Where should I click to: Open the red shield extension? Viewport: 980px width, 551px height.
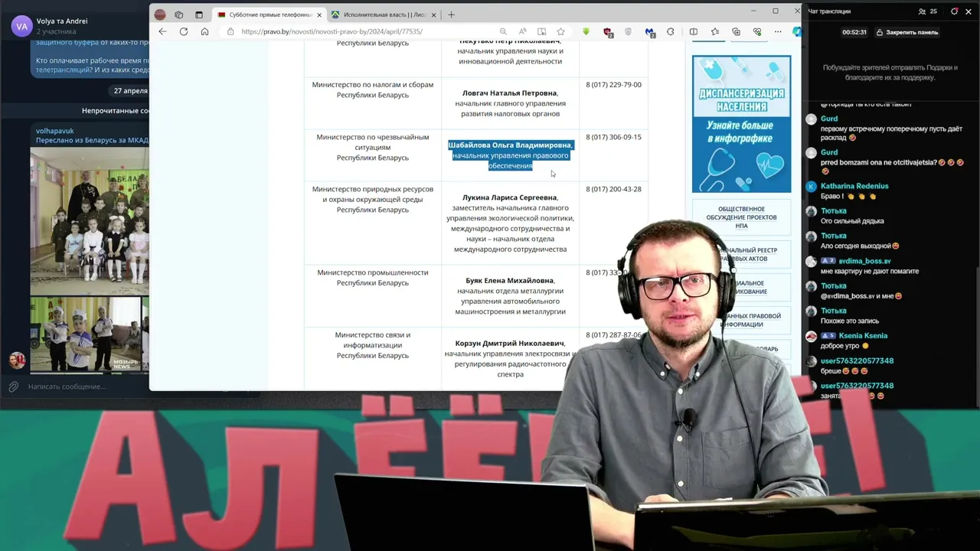[x=608, y=32]
